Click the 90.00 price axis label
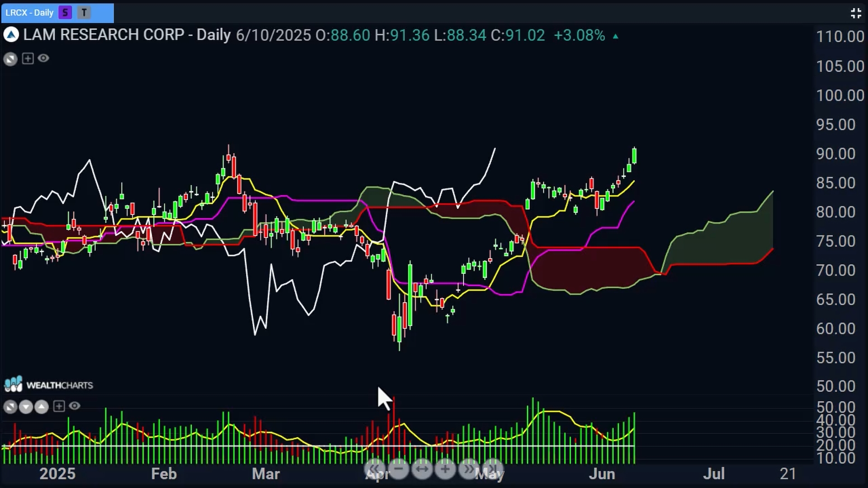 [835, 154]
